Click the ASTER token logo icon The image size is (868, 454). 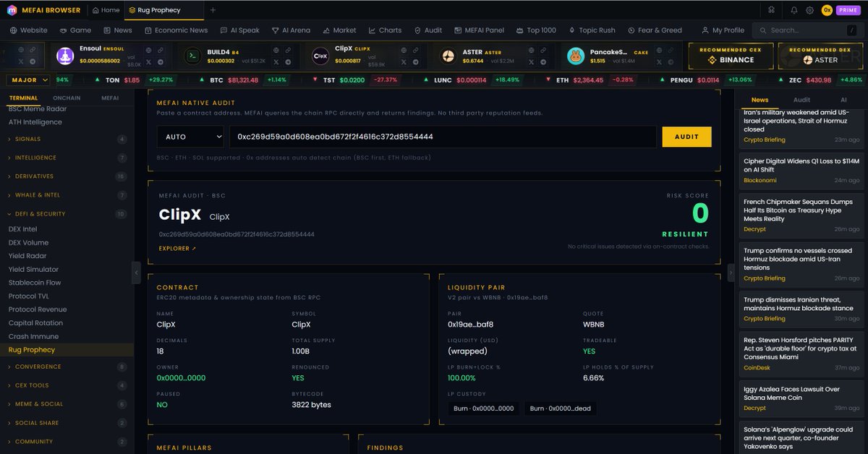(448, 56)
